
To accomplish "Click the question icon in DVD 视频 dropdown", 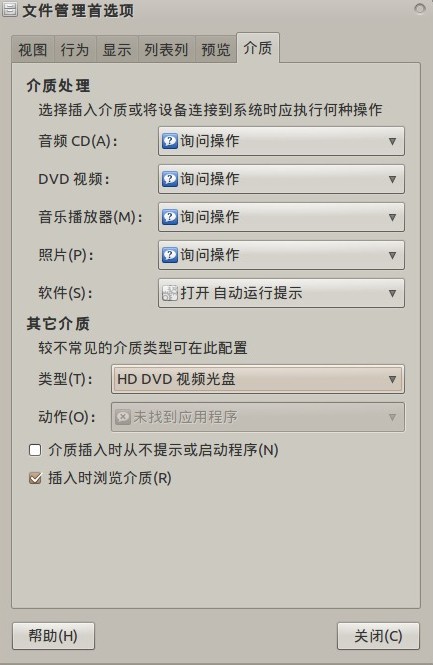I will (x=170, y=179).
